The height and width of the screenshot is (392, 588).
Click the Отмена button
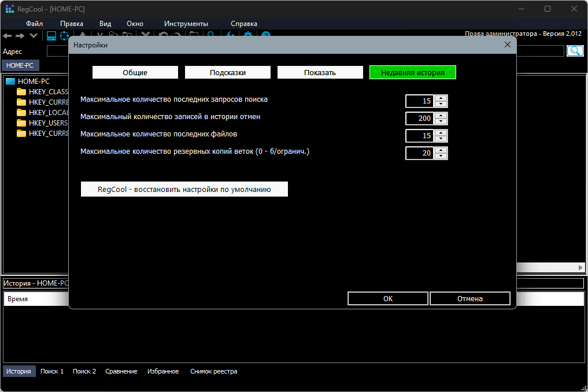coord(470,298)
